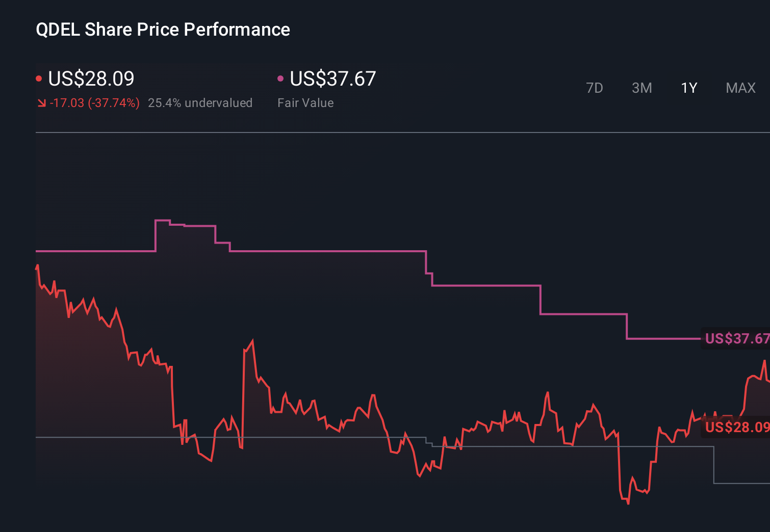Click the QDEL Share Price Performance title
770x532 pixels.
click(x=162, y=30)
